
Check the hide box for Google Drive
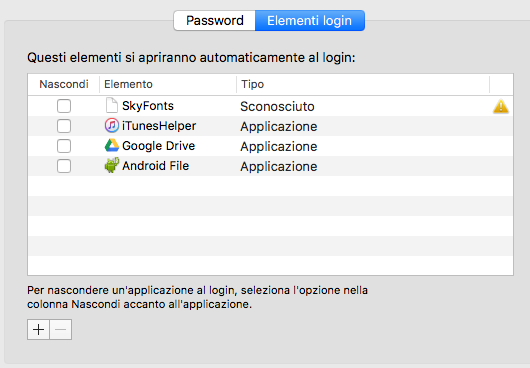click(64, 146)
